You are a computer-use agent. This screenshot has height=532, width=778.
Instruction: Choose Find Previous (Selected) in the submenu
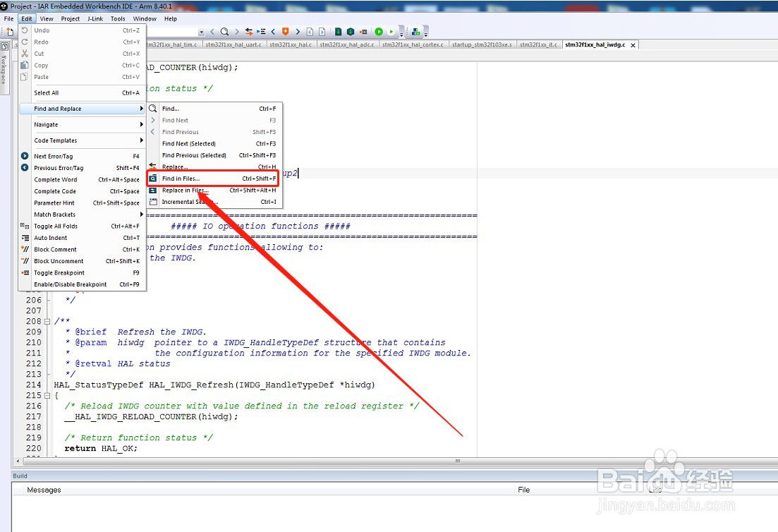pyautogui.click(x=214, y=155)
